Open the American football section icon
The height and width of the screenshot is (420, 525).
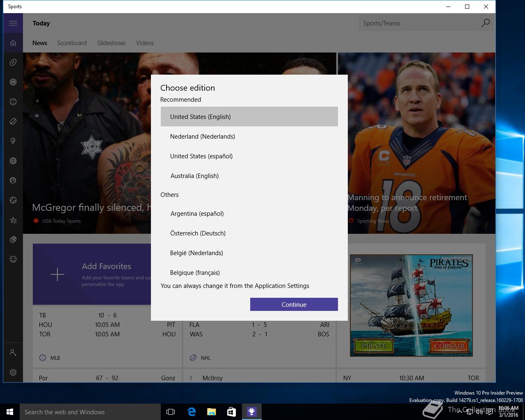click(13, 62)
